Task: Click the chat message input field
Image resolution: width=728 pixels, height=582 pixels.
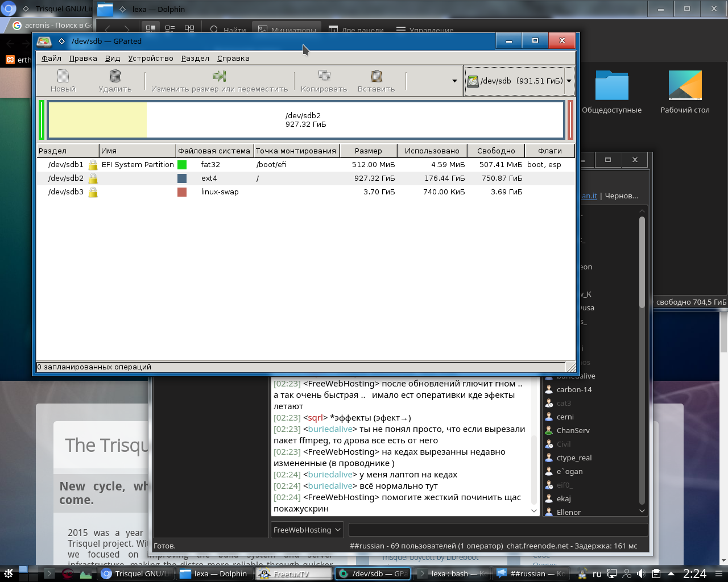Action: click(x=498, y=530)
